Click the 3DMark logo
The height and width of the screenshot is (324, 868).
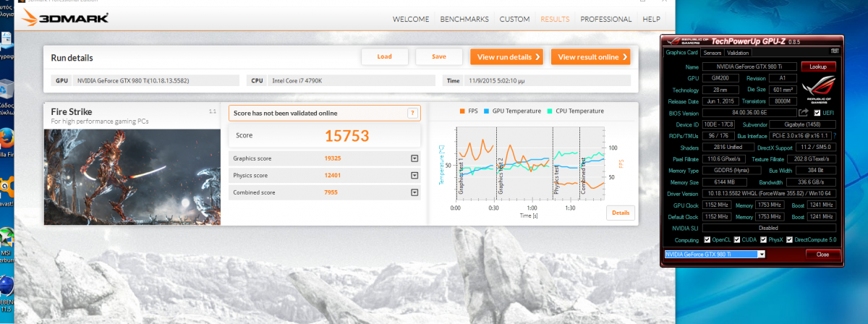point(67,18)
